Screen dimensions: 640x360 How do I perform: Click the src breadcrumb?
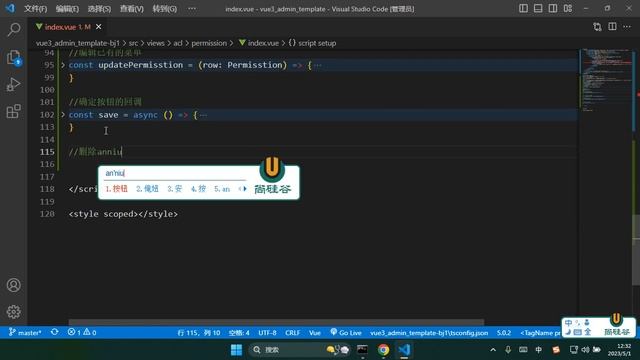coord(133,43)
